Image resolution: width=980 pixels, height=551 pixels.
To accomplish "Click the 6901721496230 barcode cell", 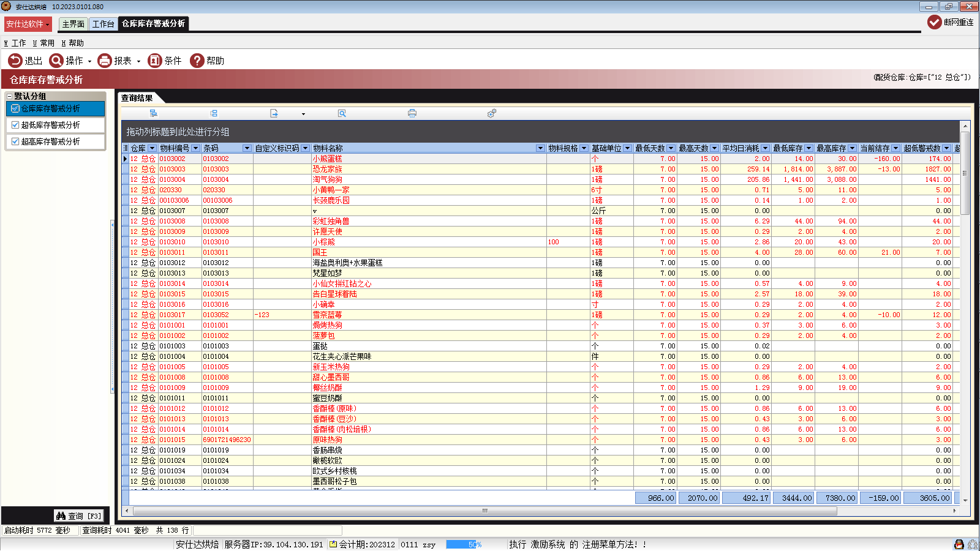I will click(x=227, y=440).
